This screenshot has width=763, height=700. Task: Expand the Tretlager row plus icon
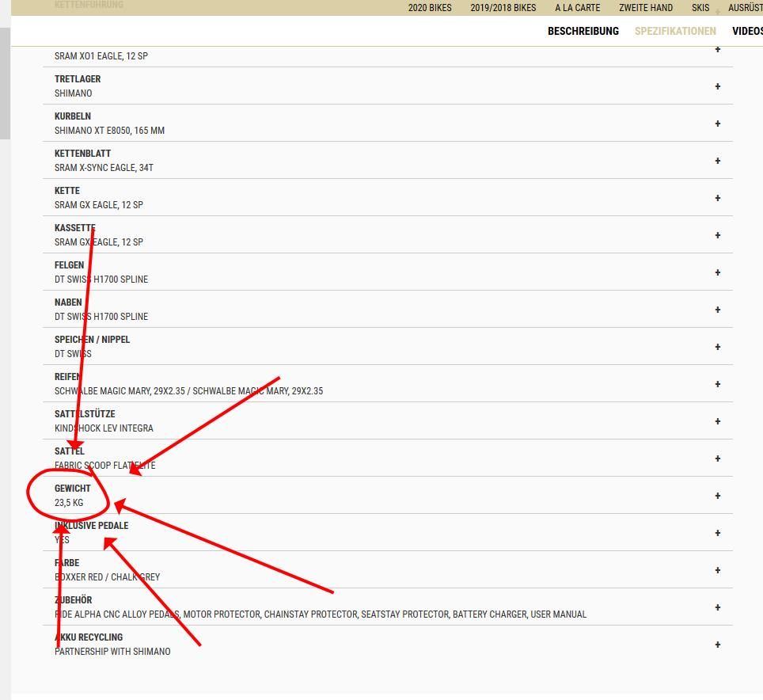click(x=717, y=86)
